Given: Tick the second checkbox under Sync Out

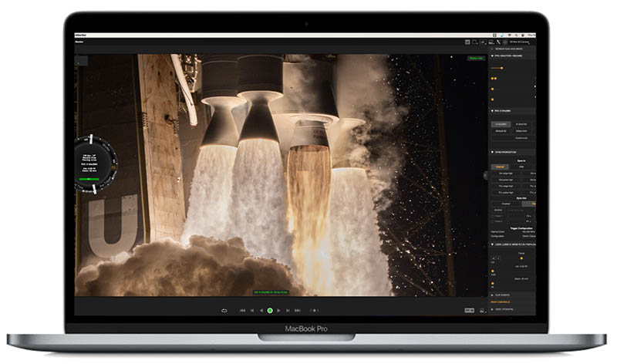Looking at the screenshot, I should (493, 221).
